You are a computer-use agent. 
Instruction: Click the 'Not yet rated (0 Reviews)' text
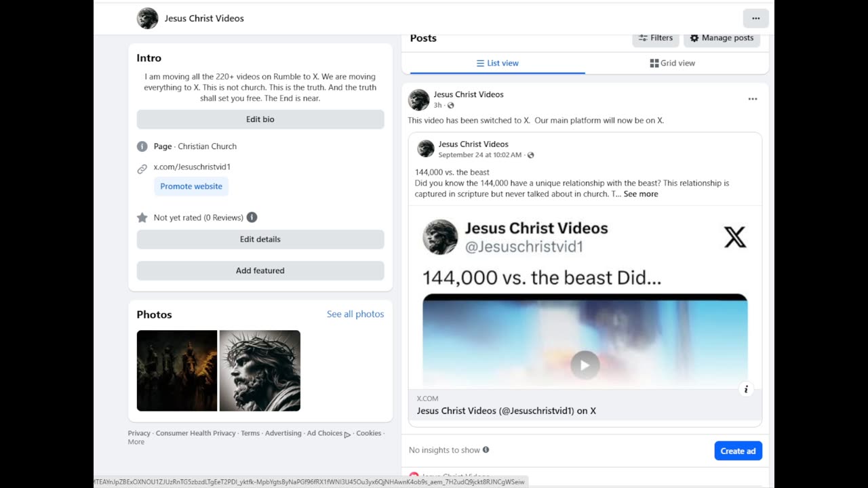pyautogui.click(x=199, y=218)
